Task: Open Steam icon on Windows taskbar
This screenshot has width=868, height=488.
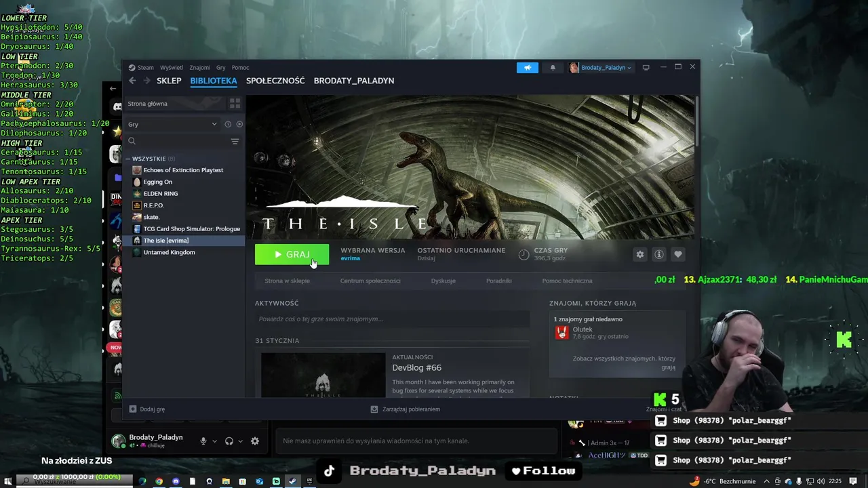Action: point(292,481)
